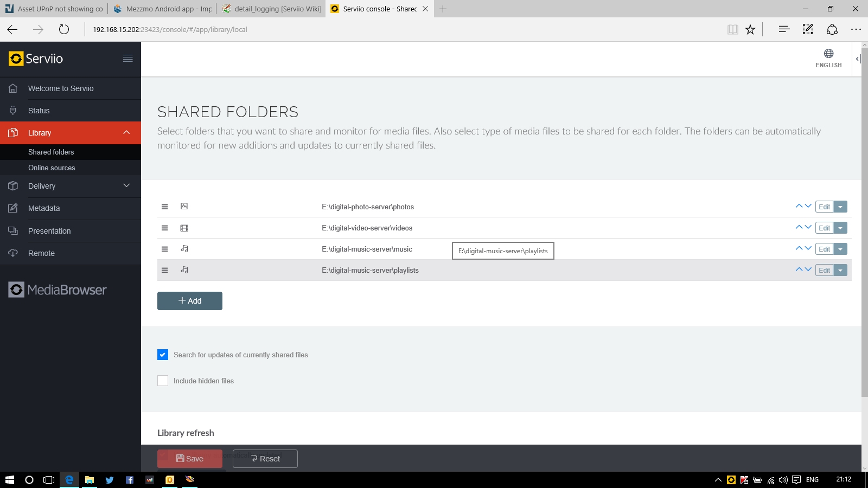Image resolution: width=868 pixels, height=488 pixels.
Task: Click the film icon on the videos folder row
Action: pyautogui.click(x=184, y=228)
